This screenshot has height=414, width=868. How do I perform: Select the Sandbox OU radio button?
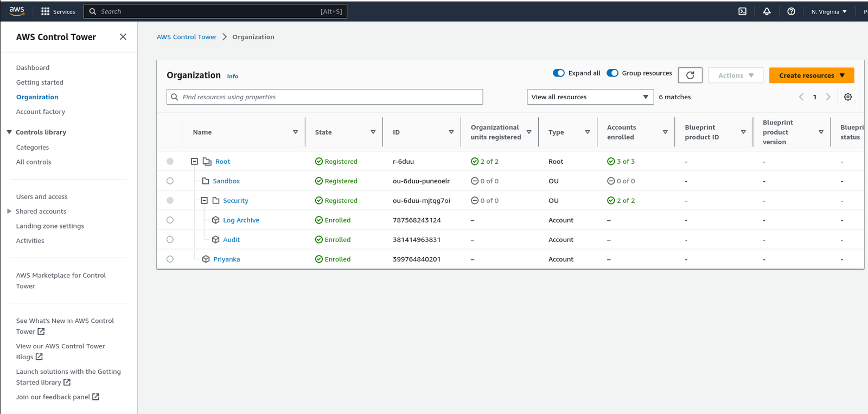170,181
